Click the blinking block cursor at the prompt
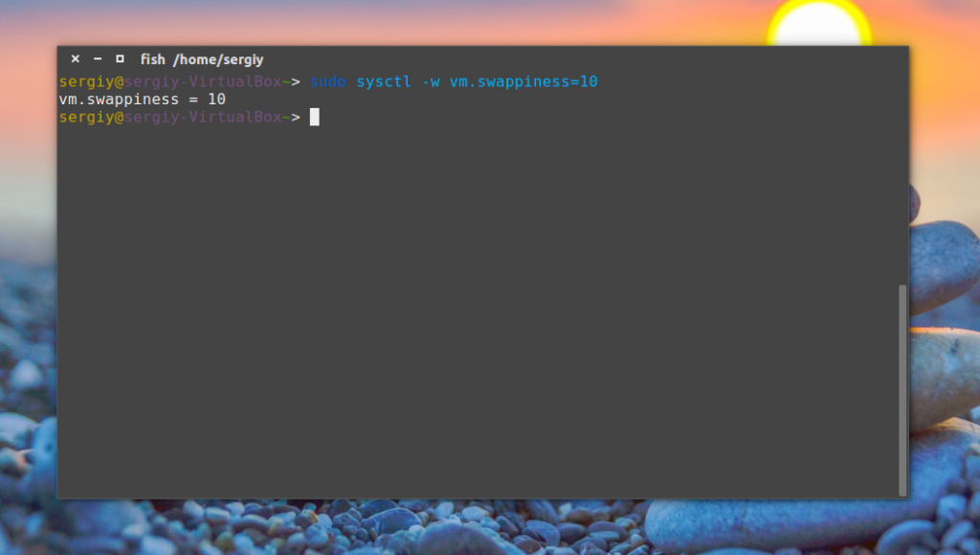 314,117
